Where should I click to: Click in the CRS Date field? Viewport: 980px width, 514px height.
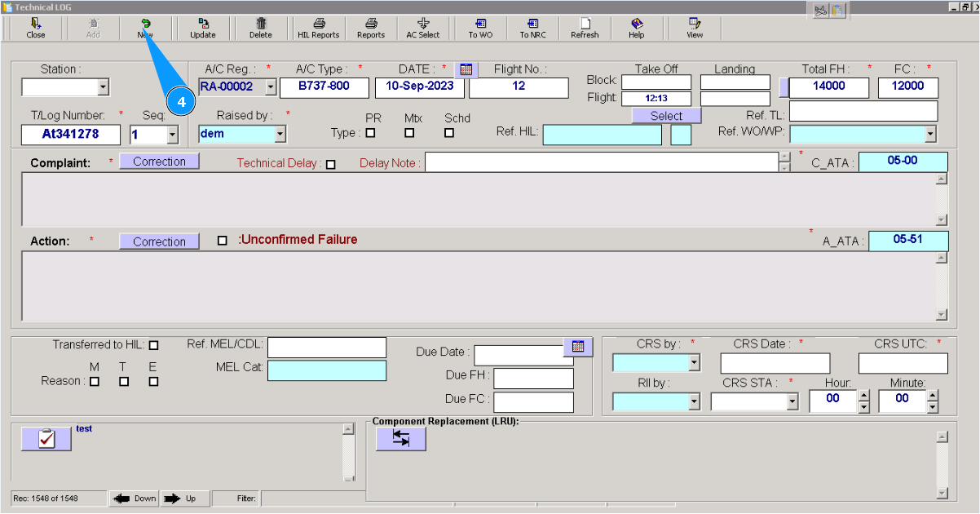click(x=775, y=363)
